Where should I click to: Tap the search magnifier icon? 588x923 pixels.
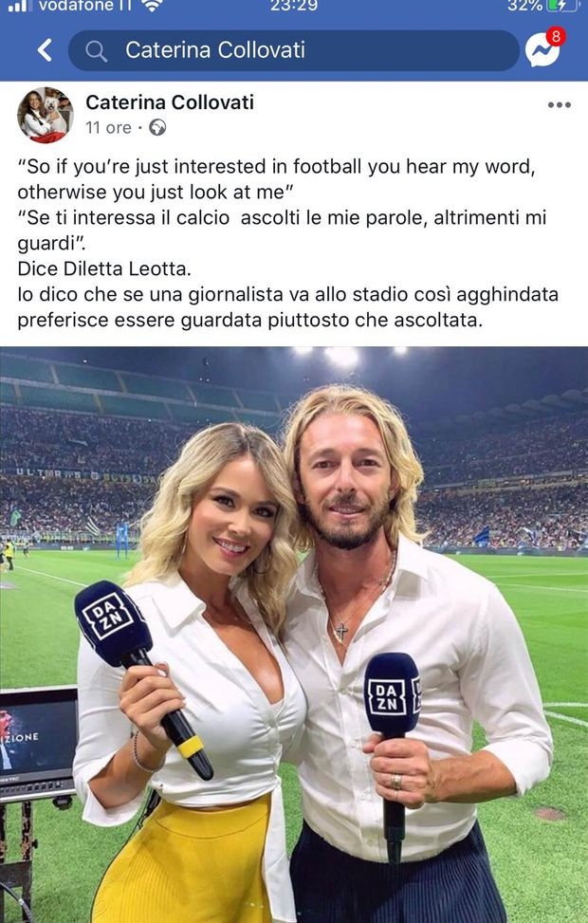click(96, 51)
